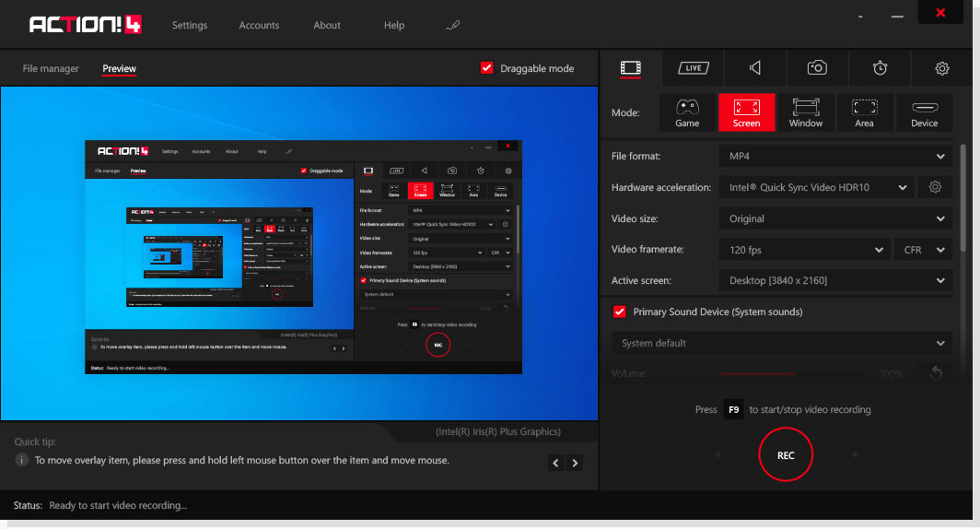The height and width of the screenshot is (529, 980).
Task: Open the benchmark stopwatch tab
Action: point(880,68)
